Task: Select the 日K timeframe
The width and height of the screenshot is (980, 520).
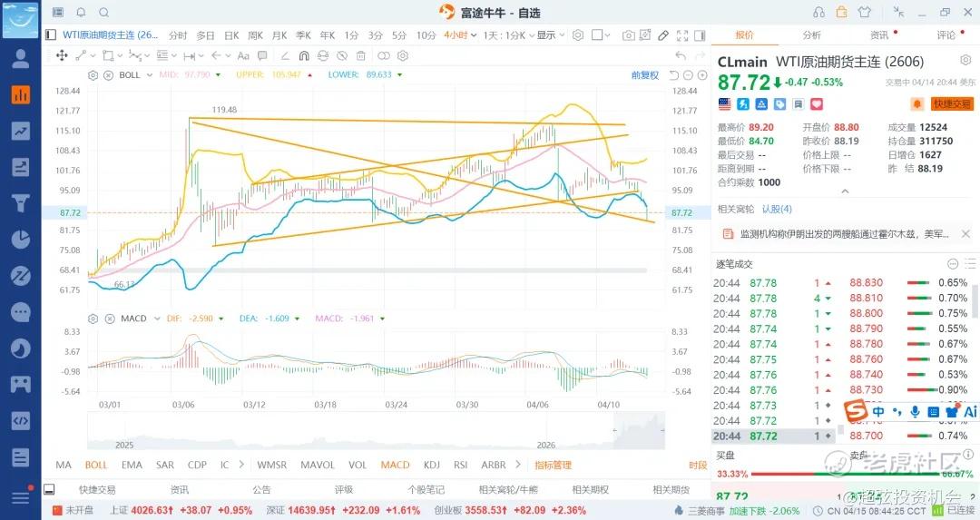Action: pos(232,35)
